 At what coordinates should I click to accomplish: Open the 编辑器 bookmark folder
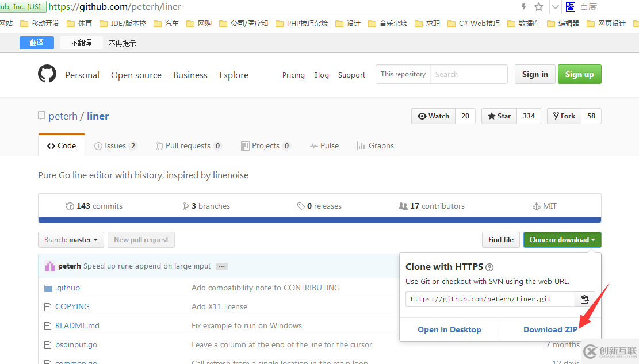click(563, 23)
